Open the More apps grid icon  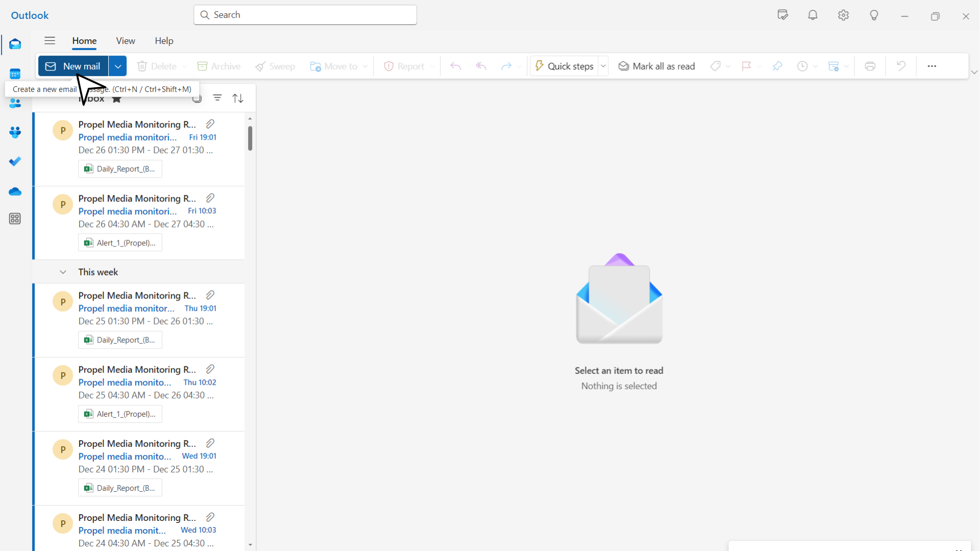15,219
